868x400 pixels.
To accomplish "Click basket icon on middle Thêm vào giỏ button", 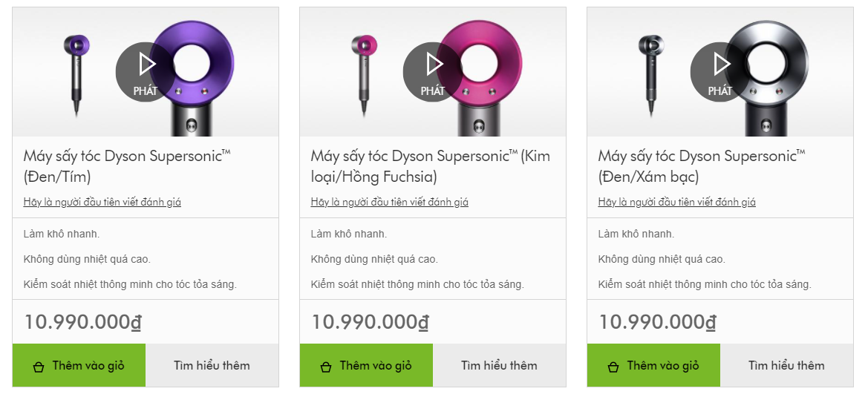I will pos(326,367).
